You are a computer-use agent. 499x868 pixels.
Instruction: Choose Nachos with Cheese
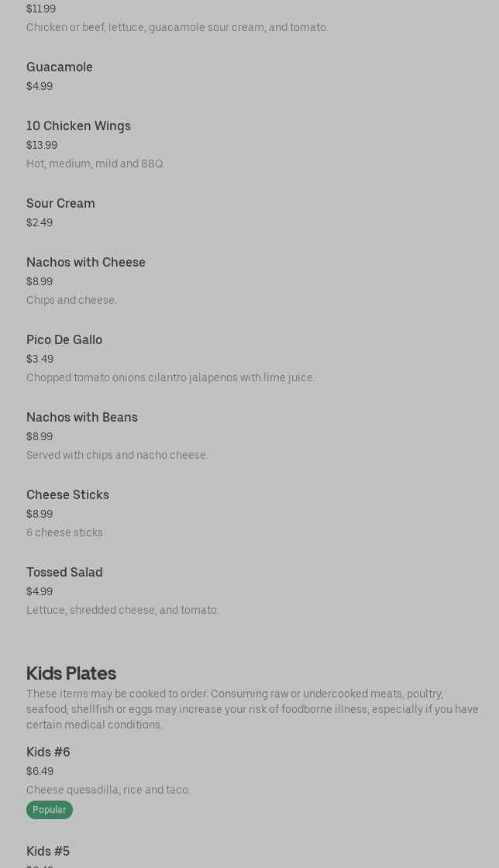coord(86,263)
